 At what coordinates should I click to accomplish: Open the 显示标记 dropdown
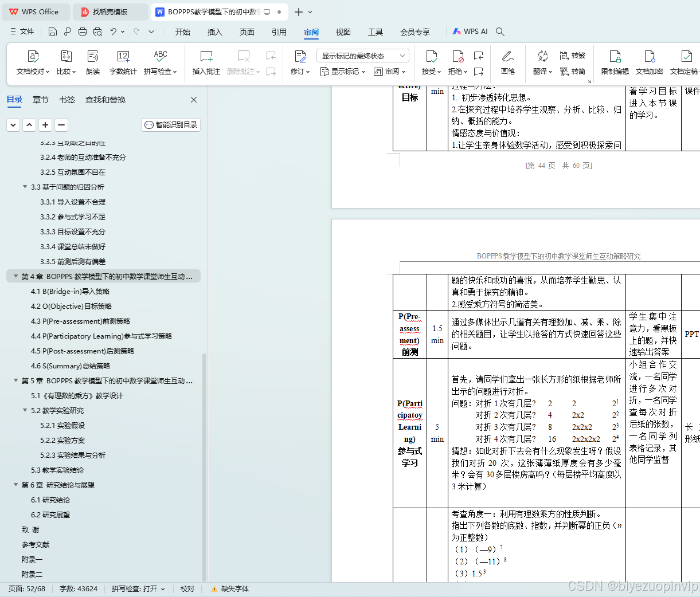(343, 72)
